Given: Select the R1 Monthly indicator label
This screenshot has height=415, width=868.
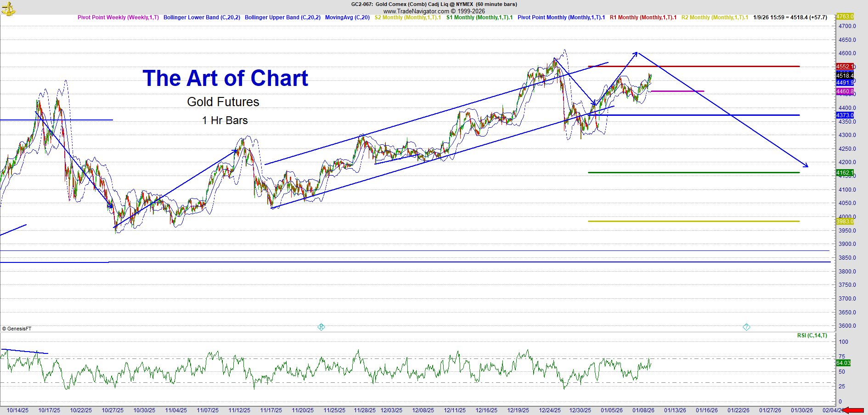Looking at the screenshot, I should pyautogui.click(x=643, y=17).
